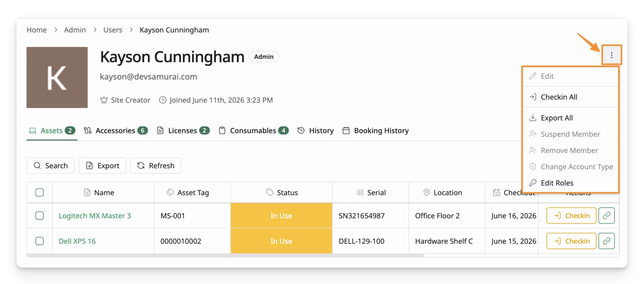Click the Refresh button
This screenshot has height=284, width=644.
tap(156, 165)
